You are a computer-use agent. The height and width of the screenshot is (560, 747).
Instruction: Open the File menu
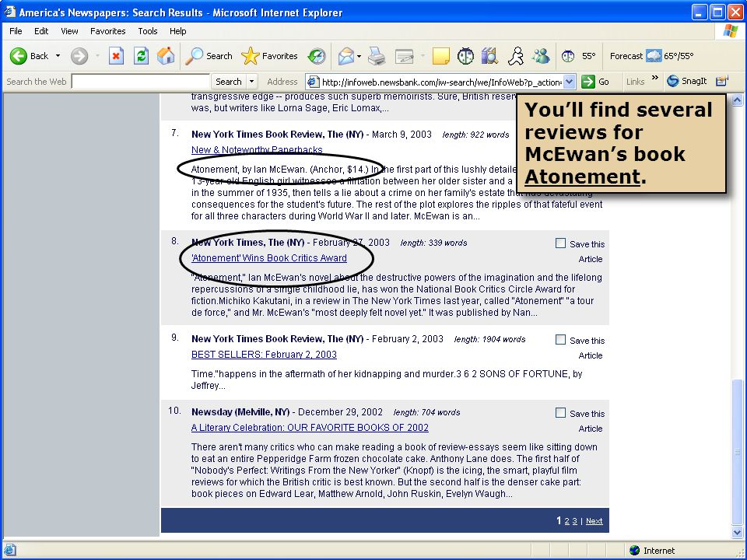pos(16,31)
